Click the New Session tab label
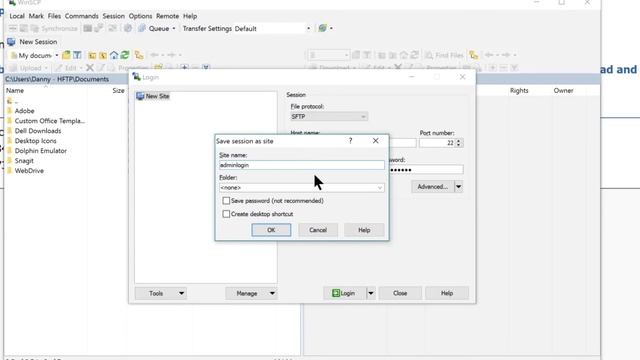640x360 pixels. pos(38,42)
